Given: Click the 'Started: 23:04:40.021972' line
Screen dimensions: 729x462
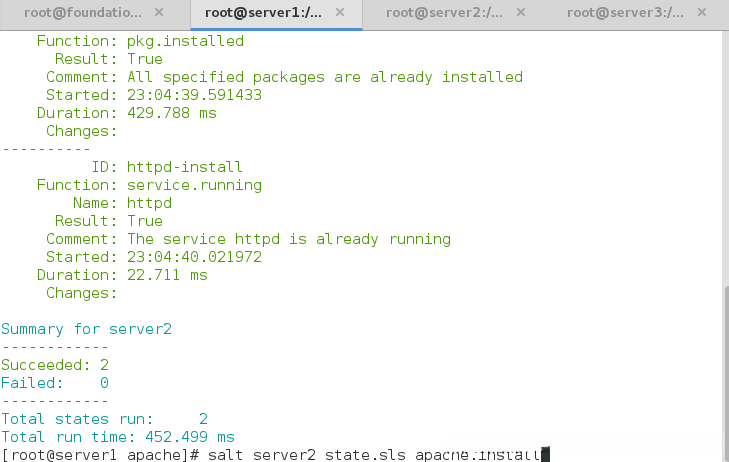Looking at the screenshot, I should [x=153, y=257].
